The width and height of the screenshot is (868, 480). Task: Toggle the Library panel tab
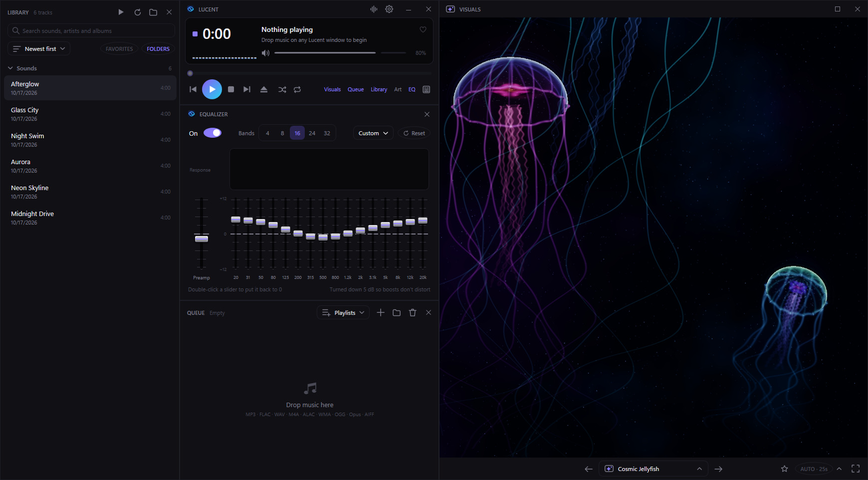pos(379,90)
